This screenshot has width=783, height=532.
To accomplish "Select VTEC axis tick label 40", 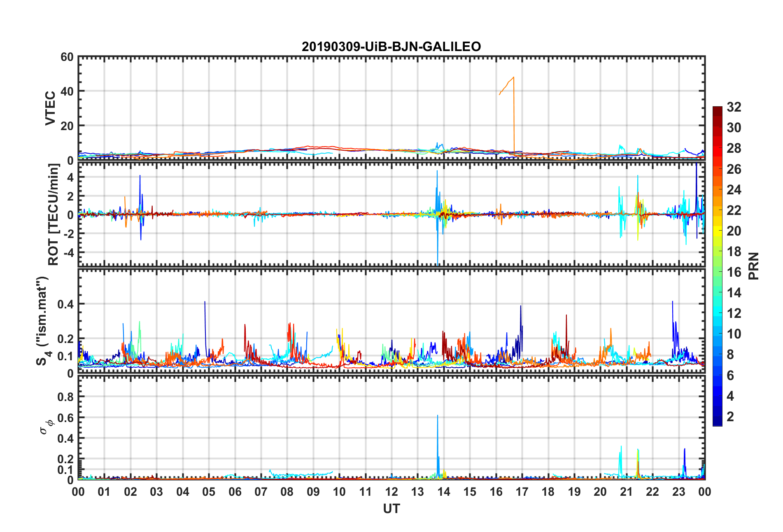I will (67, 91).
